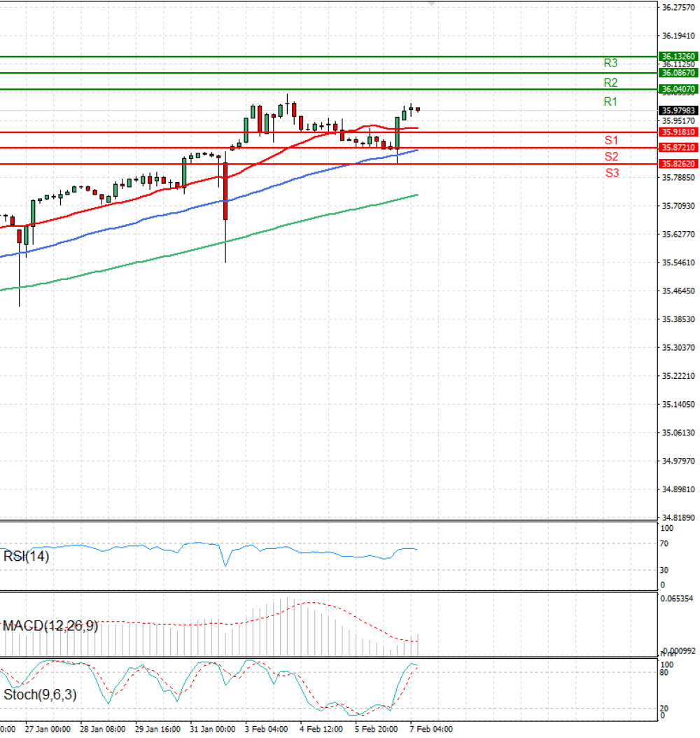Select the red 35.91810 price tag
The image size is (700, 738).
[678, 132]
